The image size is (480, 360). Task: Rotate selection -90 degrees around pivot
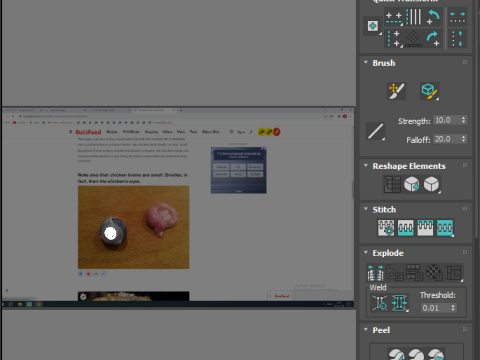(x=433, y=17)
